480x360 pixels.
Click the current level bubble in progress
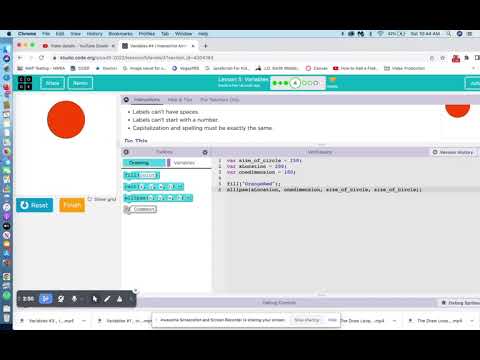[295, 83]
